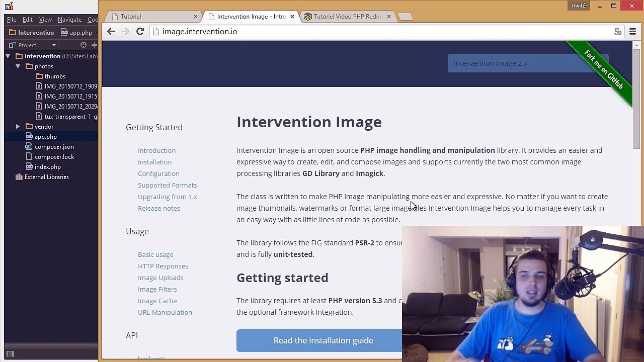
Task: Click the composer.lock file icon
Action: [29, 156]
